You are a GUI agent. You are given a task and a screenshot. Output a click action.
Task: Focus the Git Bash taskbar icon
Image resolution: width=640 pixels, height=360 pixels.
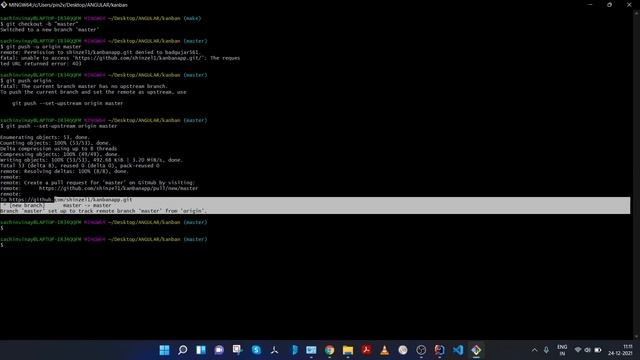coord(476,350)
